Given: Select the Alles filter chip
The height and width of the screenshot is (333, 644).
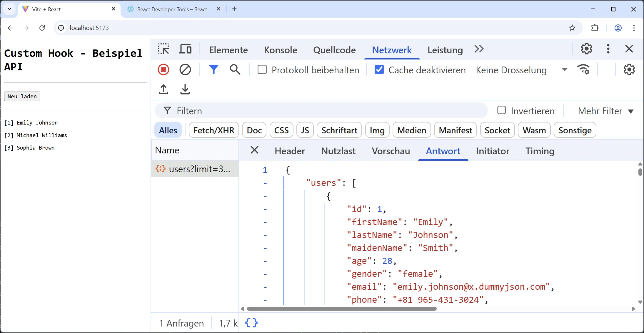Looking at the screenshot, I should click(168, 130).
